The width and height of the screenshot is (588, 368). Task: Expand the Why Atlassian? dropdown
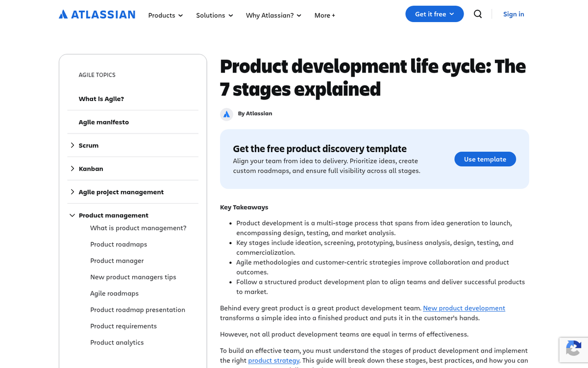[x=273, y=15]
